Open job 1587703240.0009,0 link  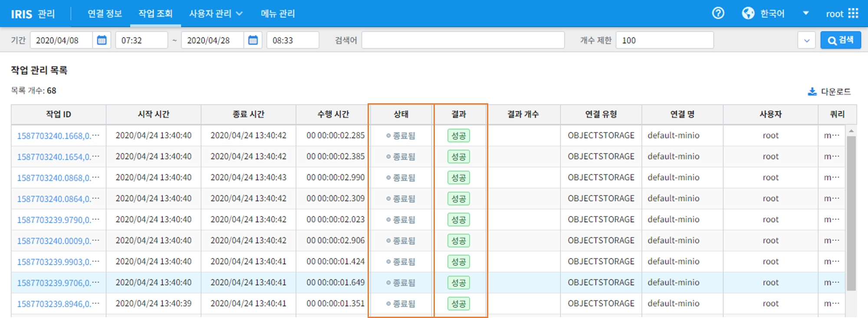[58, 241]
